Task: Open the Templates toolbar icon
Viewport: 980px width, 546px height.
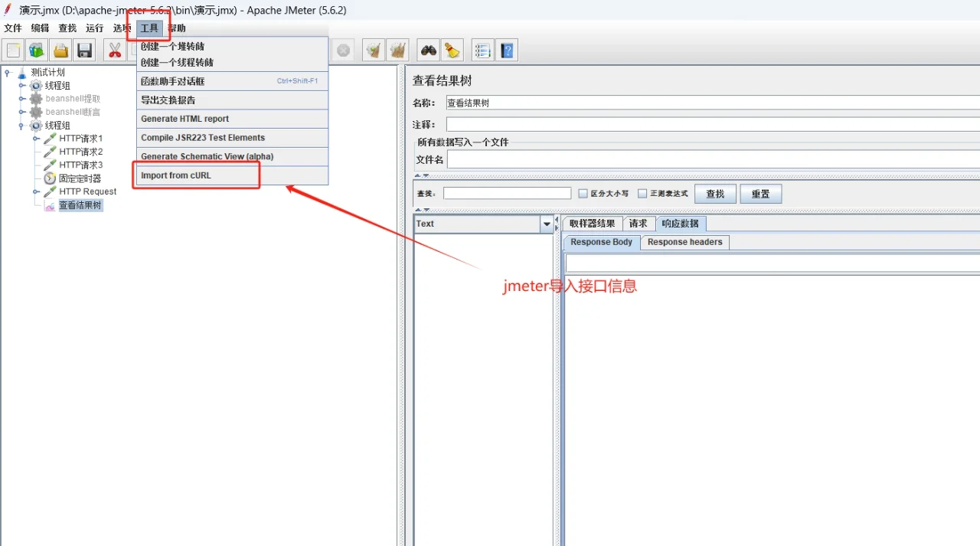Action: pos(37,51)
